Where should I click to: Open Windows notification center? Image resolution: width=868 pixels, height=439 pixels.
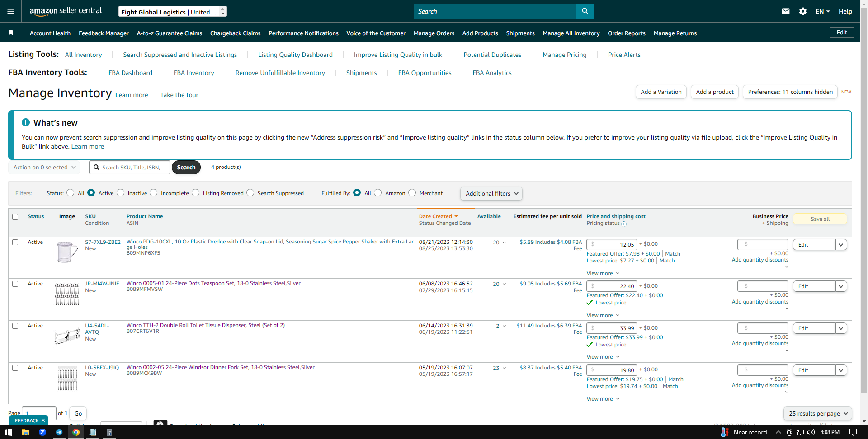[x=853, y=432]
